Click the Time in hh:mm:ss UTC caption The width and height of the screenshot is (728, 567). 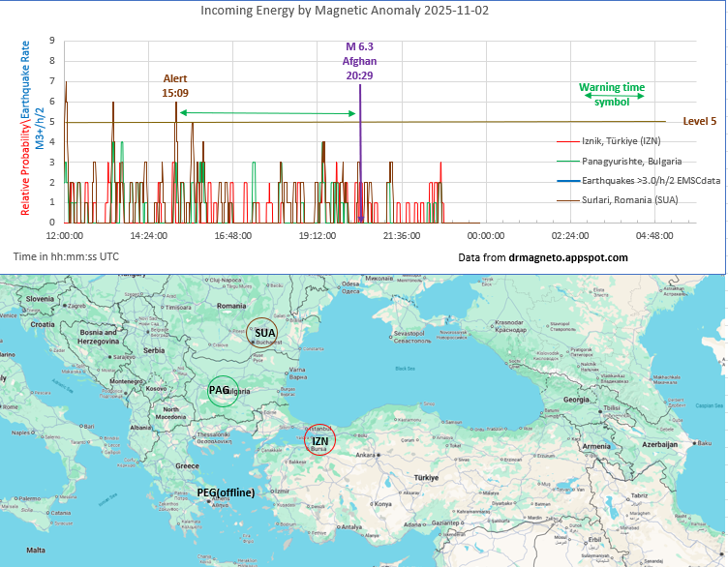coord(67,256)
